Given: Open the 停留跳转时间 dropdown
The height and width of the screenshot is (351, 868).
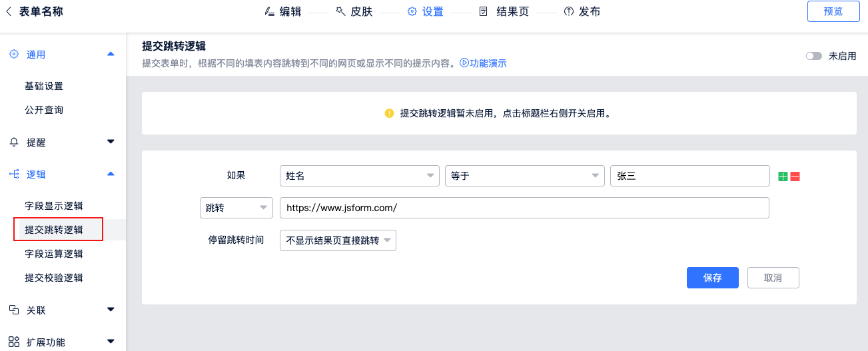Looking at the screenshot, I should [x=338, y=240].
